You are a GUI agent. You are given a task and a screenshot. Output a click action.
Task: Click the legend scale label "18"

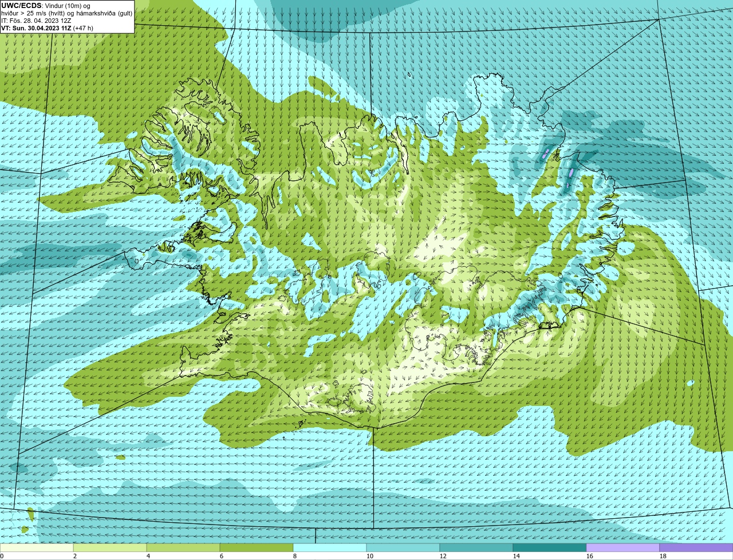pyautogui.click(x=663, y=556)
